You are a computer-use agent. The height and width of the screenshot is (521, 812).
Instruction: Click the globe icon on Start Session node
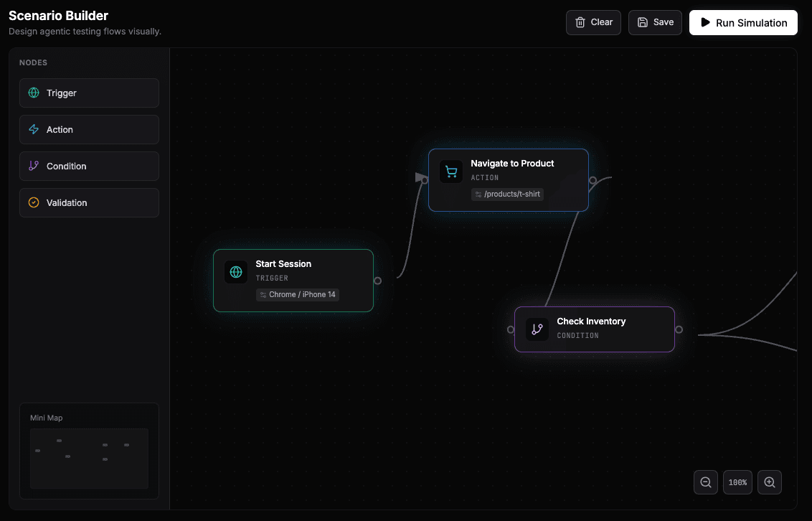[236, 272]
